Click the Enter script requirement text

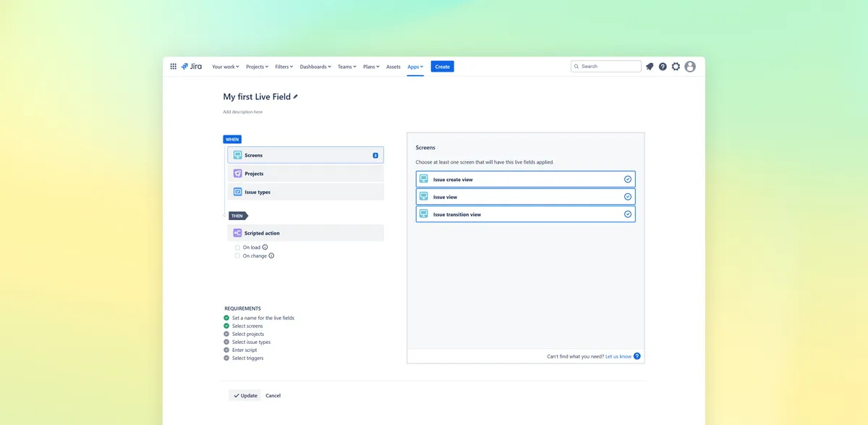click(x=244, y=350)
